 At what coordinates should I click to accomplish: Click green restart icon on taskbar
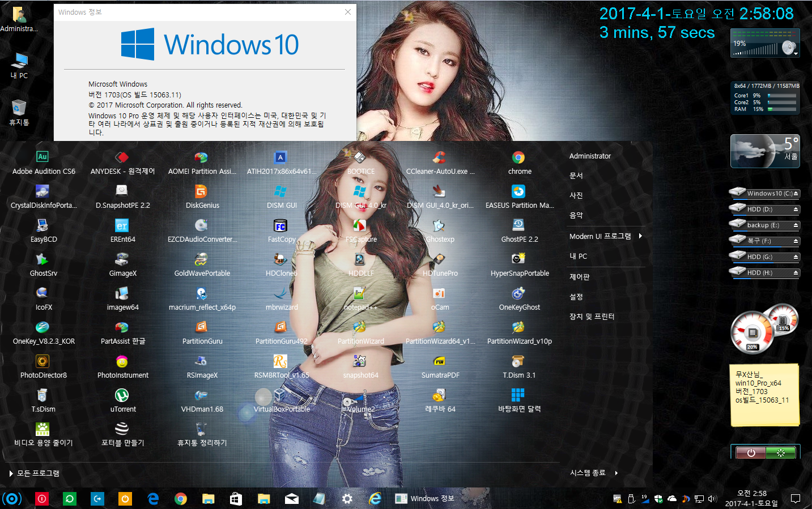70,498
